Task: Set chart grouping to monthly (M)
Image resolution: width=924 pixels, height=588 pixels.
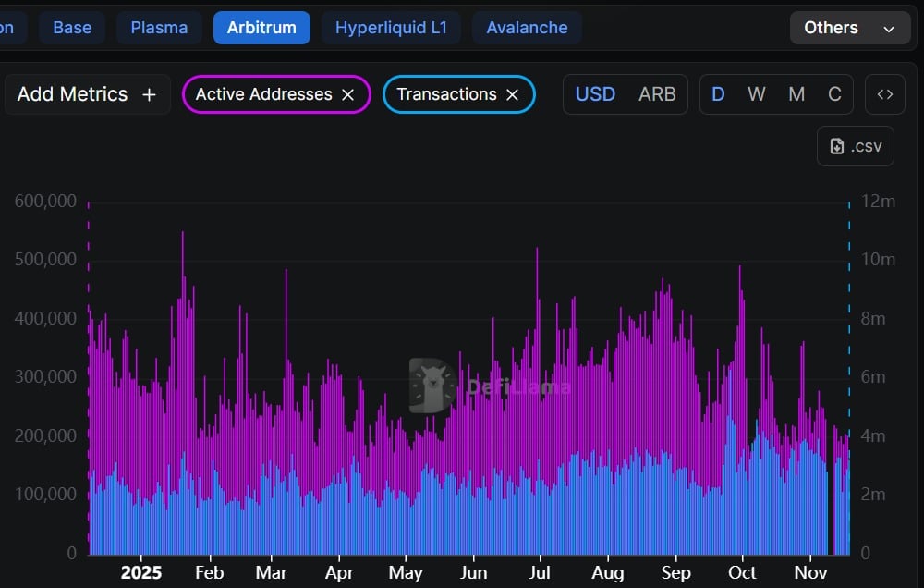Action: pyautogui.click(x=796, y=94)
